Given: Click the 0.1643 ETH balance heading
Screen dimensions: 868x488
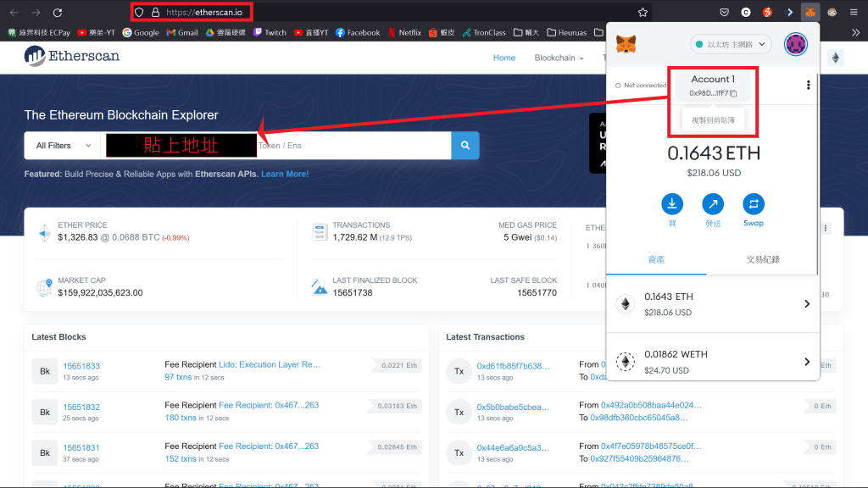Looking at the screenshot, I should click(x=714, y=153).
